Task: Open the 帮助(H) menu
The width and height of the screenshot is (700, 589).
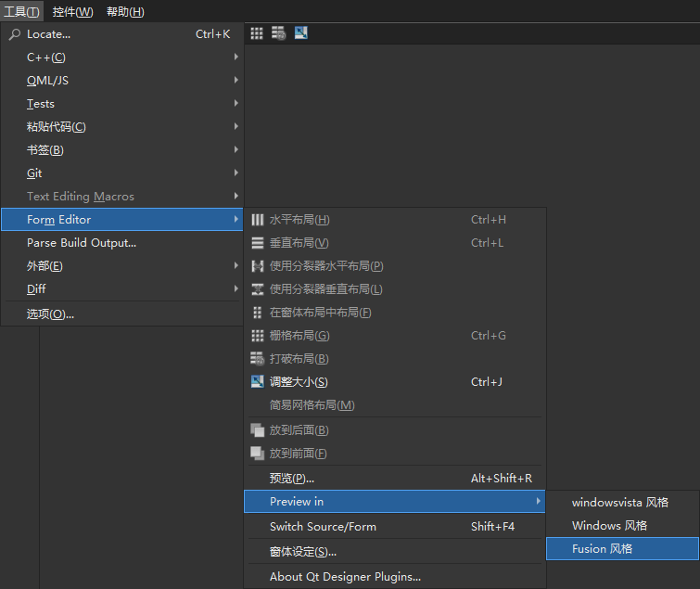Action: click(125, 12)
